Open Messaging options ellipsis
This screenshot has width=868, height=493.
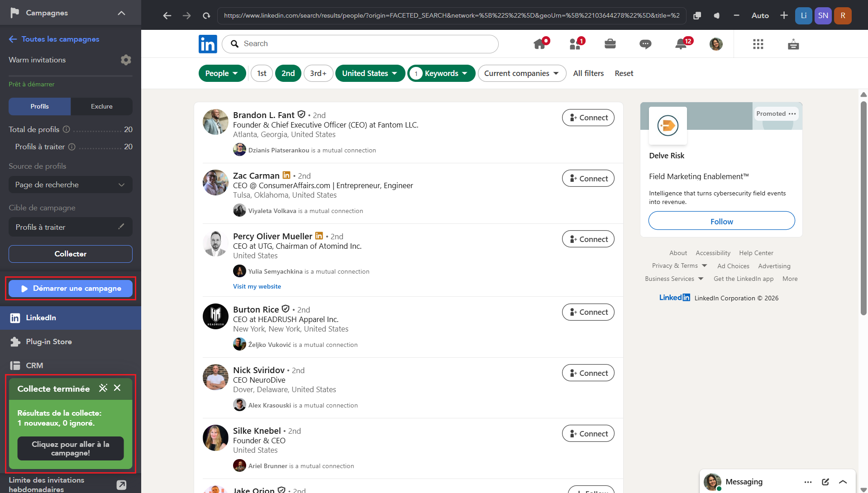click(808, 482)
